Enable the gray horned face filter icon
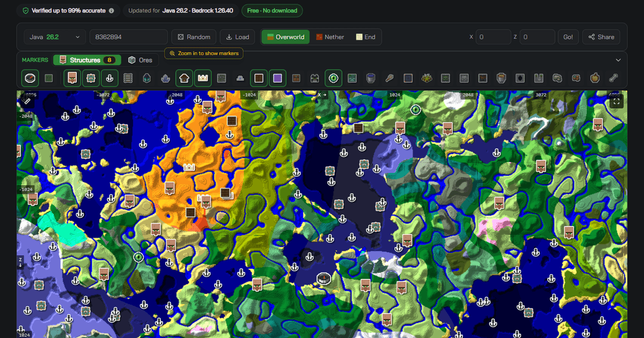 click(315, 78)
